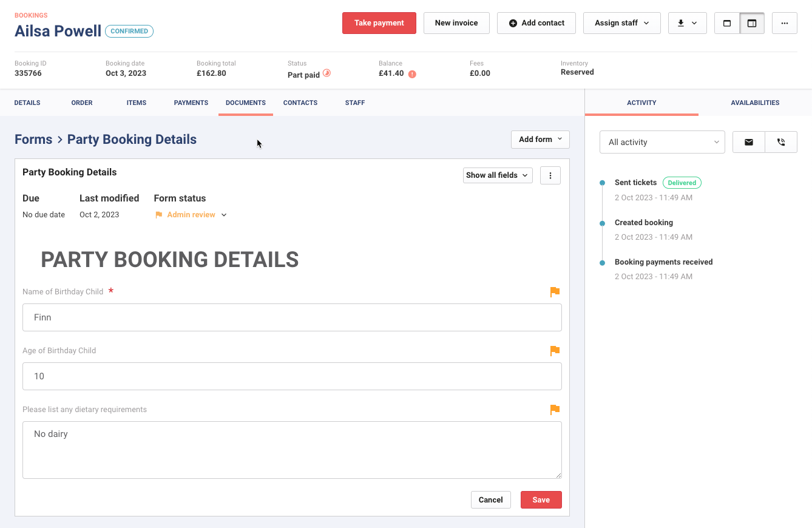Click the Delivered badge on Sent tickets
This screenshot has width=812, height=528.
(682, 183)
